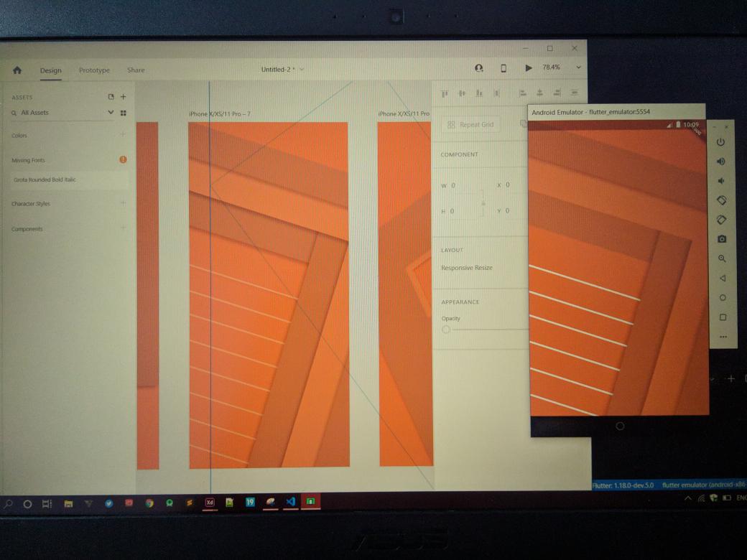Open the Missing Fonts warning icon
Screen dimensions: 747x560
[123, 159]
